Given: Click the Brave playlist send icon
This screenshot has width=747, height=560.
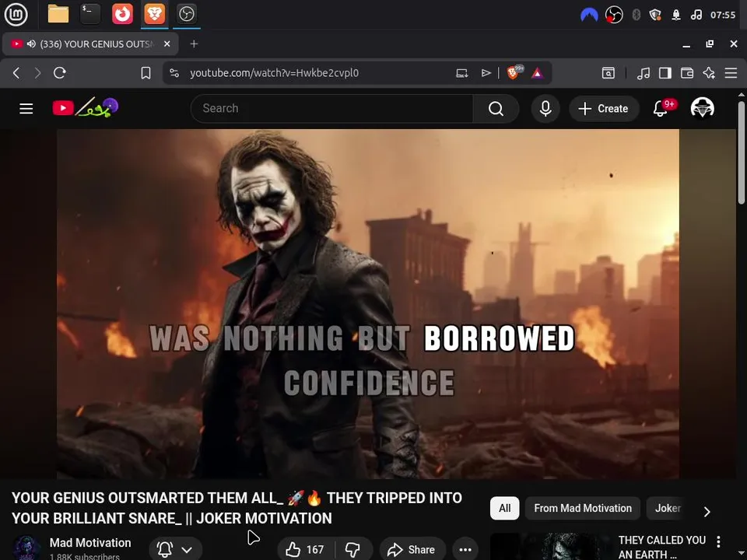Looking at the screenshot, I should coord(486,73).
